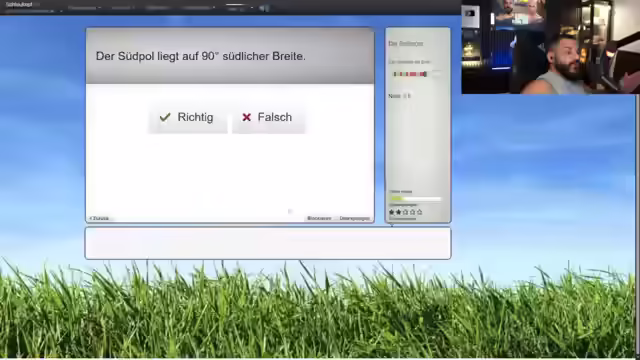Click the Schlaukopf title in the top bar

point(19,4)
